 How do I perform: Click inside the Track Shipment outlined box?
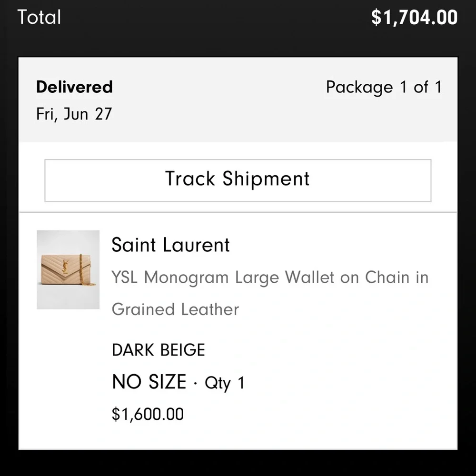(x=237, y=179)
